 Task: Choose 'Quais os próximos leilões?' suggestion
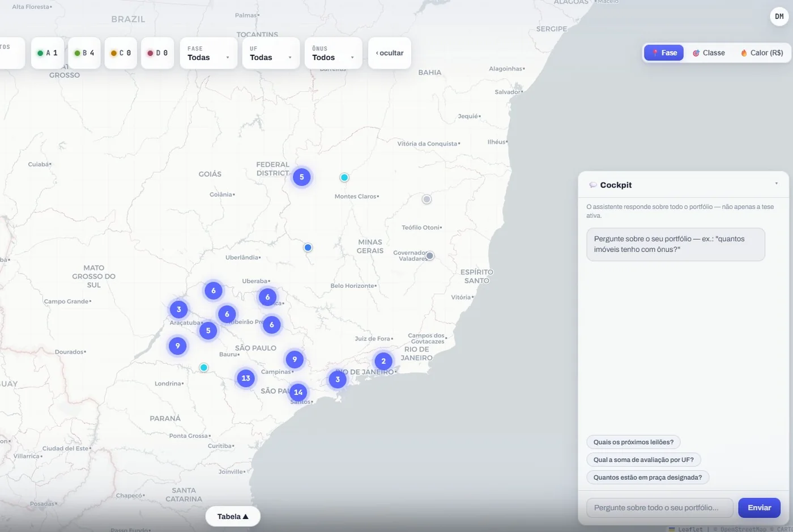tap(633, 442)
